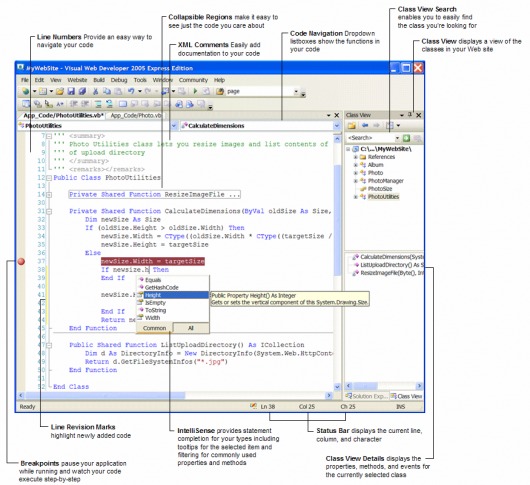Click the Add New Item toolbar icon
The height and width of the screenshot is (485, 530).
coord(43,91)
